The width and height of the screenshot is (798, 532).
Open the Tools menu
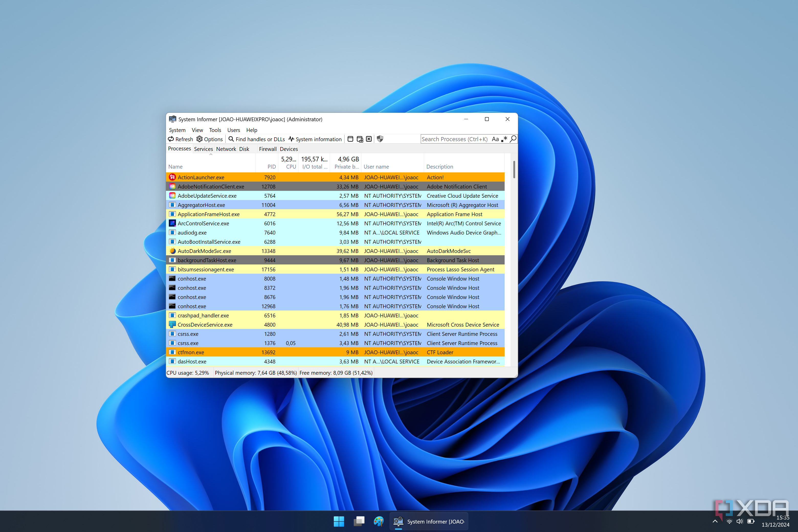(x=215, y=130)
